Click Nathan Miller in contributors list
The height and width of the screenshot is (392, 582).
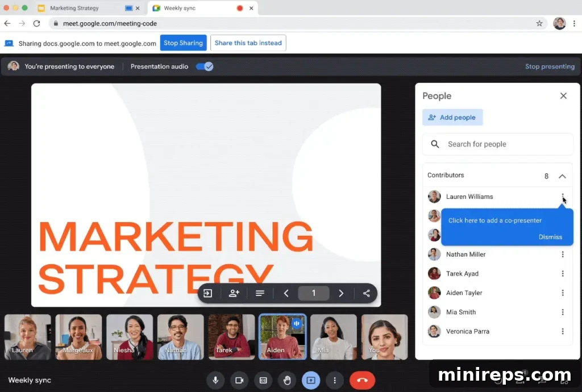tap(466, 255)
